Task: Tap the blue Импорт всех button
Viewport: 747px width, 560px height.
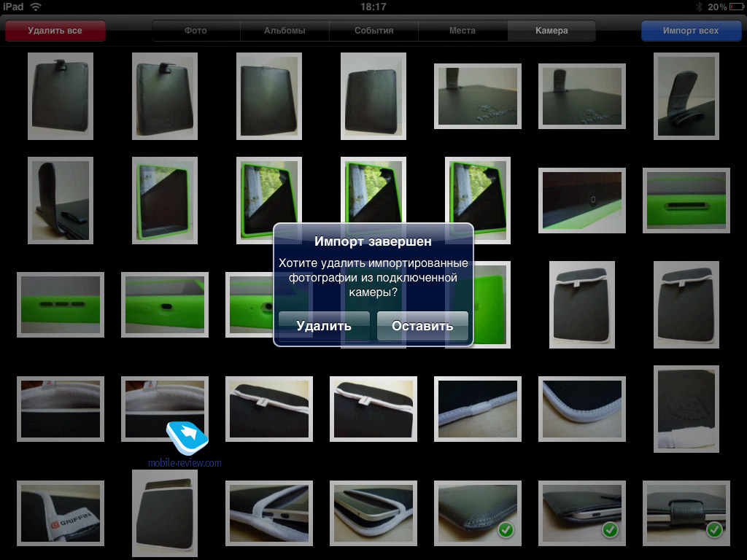Action: [x=691, y=31]
